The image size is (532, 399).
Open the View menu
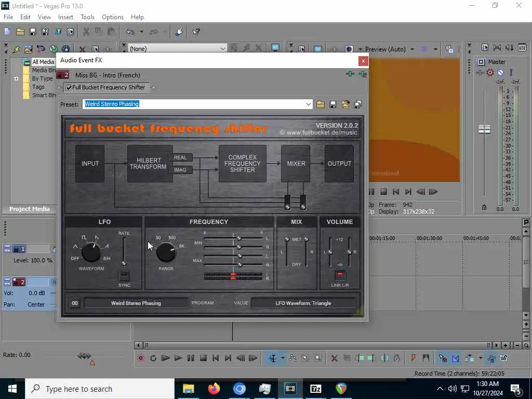click(x=44, y=17)
